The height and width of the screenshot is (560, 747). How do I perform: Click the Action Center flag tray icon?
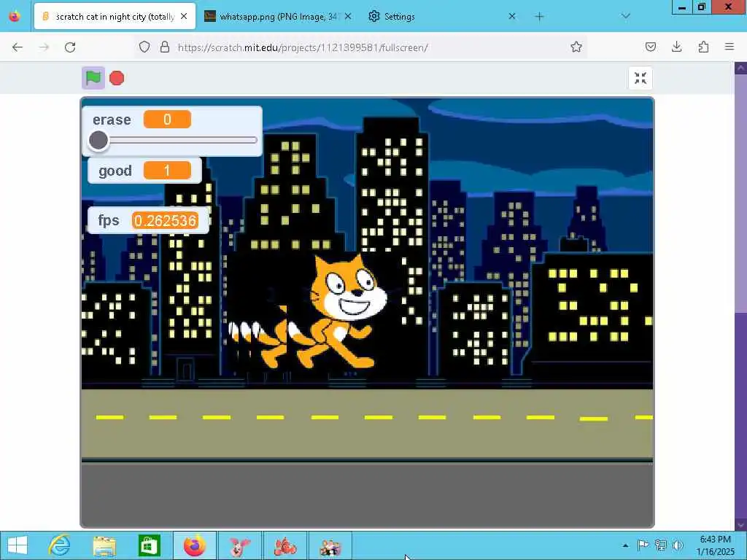click(x=643, y=545)
